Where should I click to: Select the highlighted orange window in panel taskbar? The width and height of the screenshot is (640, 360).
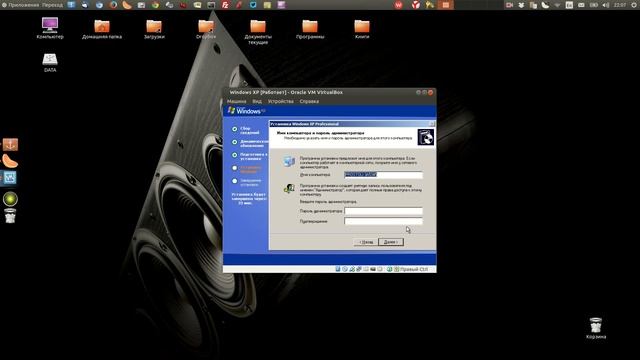(446, 5)
